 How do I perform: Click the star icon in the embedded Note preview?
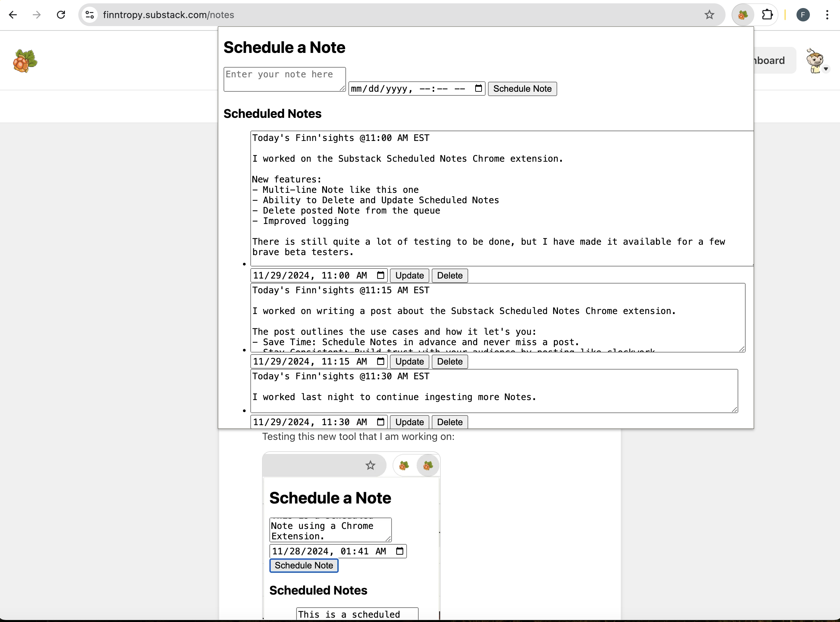tap(370, 465)
